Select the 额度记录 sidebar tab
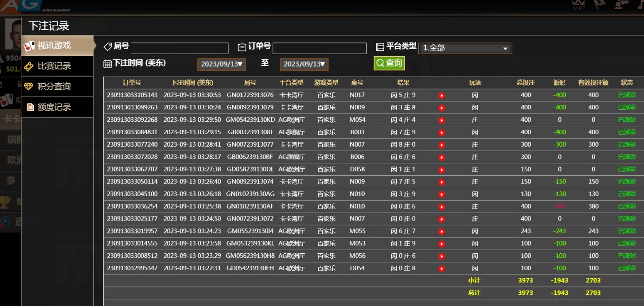The image size is (644, 306). click(54, 107)
